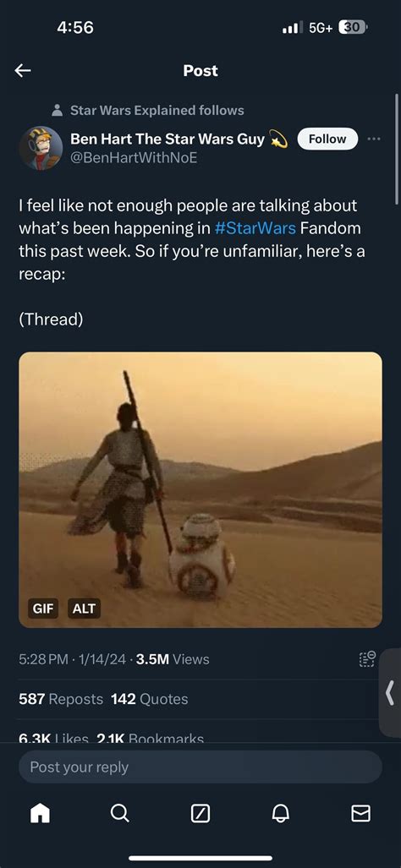
Task: View the ALT description badge
Action: (x=85, y=609)
